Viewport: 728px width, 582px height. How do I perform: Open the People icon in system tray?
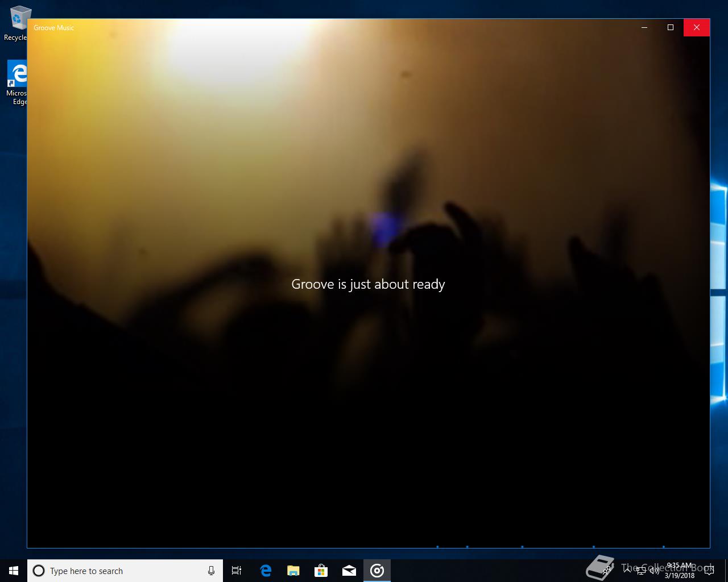607,570
